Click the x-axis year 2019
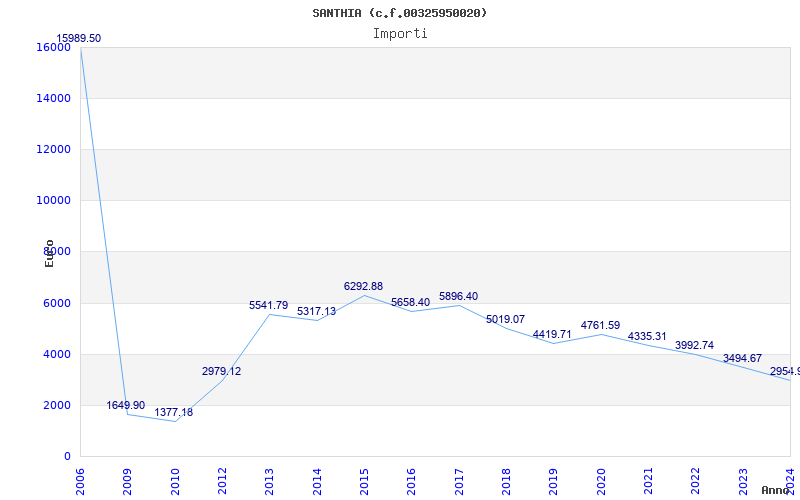Viewport: 800px width, 500px height. point(553,482)
